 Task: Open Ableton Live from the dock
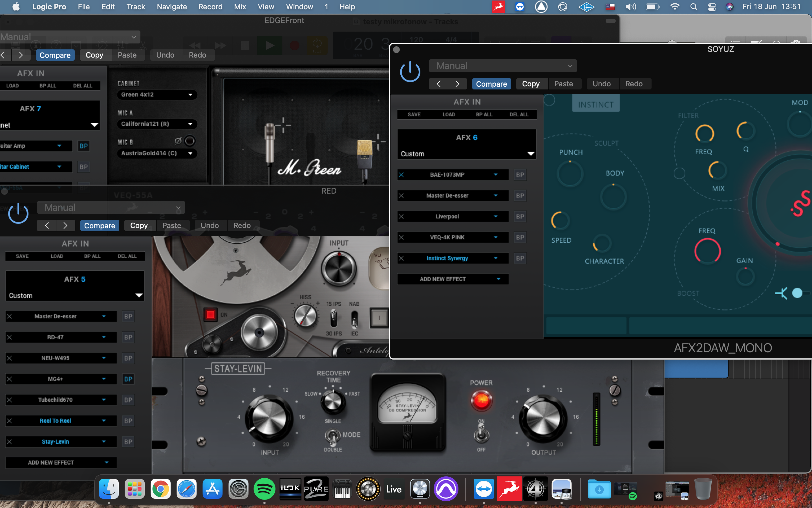tap(394, 489)
